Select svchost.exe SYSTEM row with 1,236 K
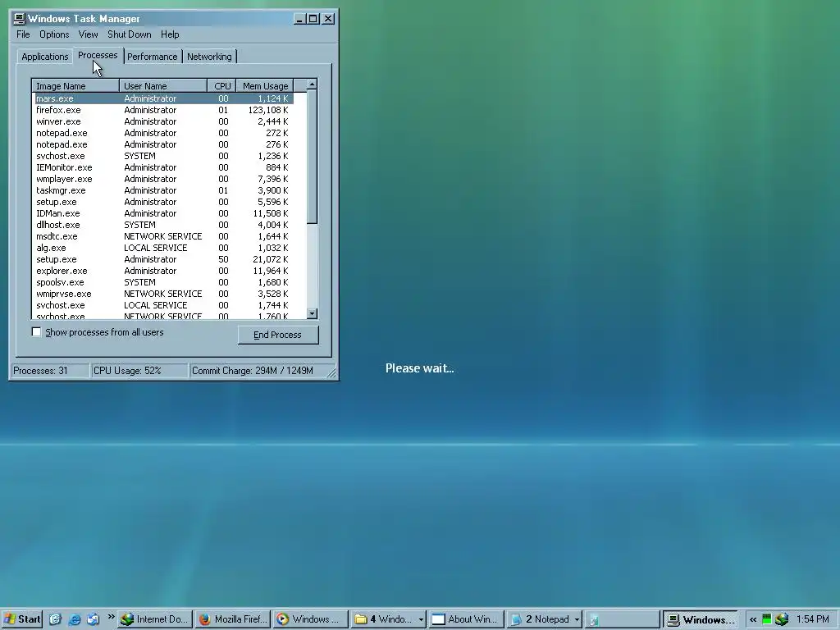This screenshot has width=840, height=630. [x=163, y=156]
